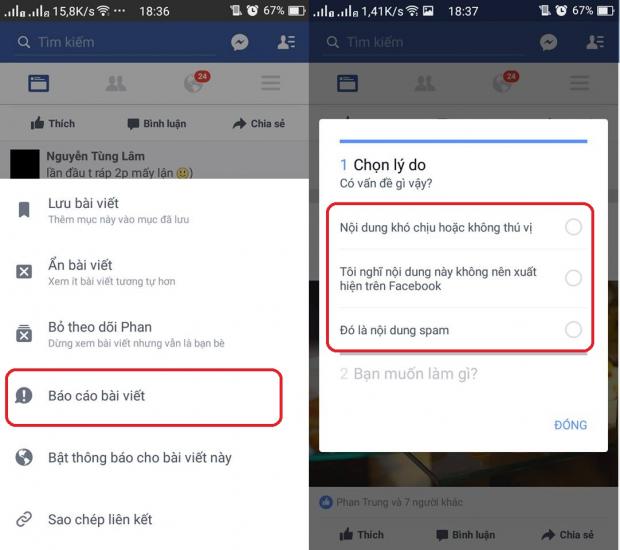
Task: Open friend requests icon in right screen header
Action: tap(595, 42)
